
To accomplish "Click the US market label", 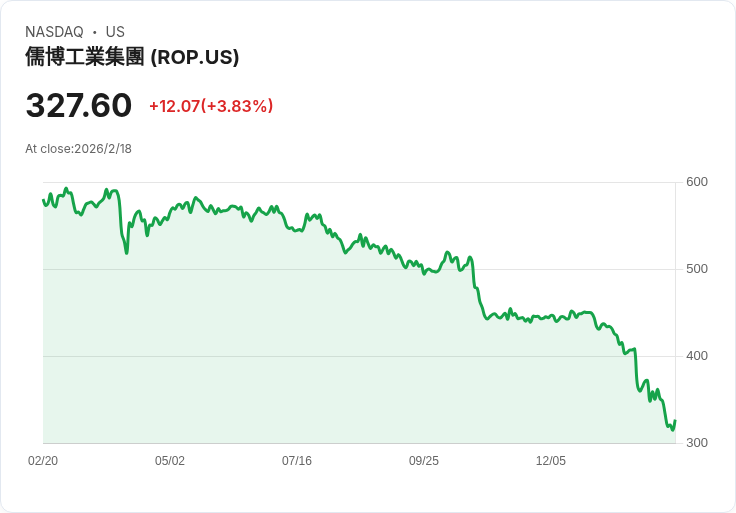I will [x=115, y=32].
